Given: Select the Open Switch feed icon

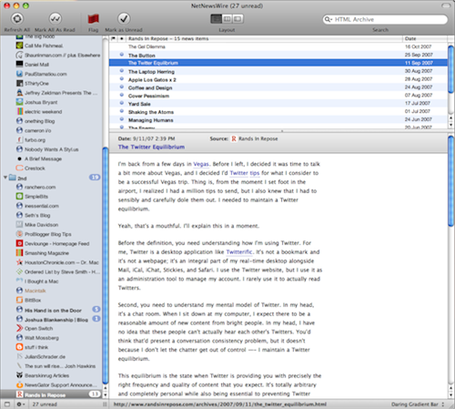Looking at the screenshot, I should click(20, 328).
